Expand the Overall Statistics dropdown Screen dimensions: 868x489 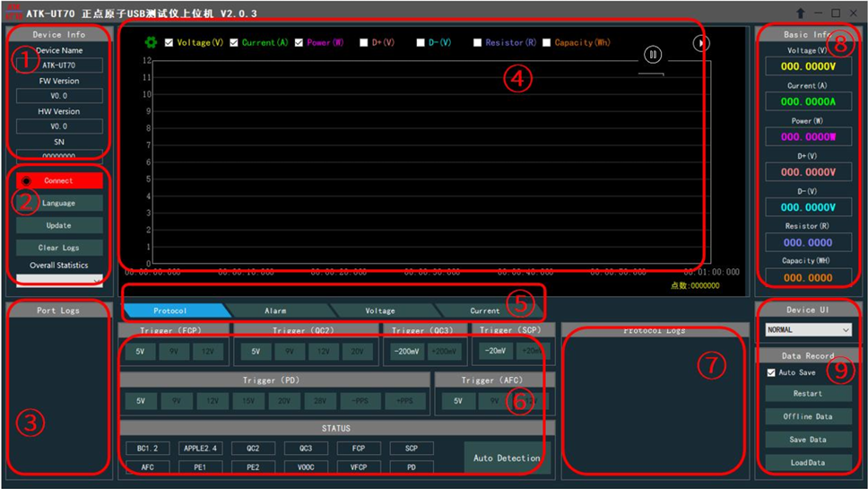[x=59, y=281]
